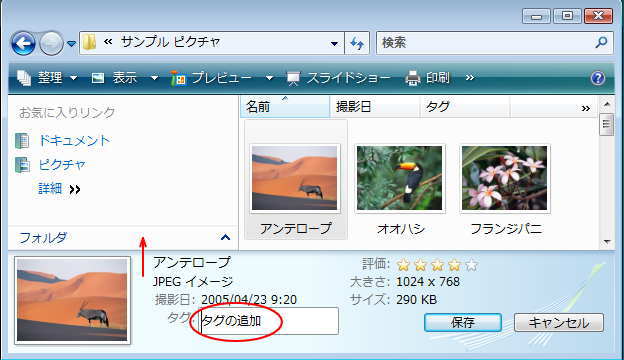Image resolution: width=624 pixels, height=360 pixels.
Task: Click the 印刷 print button
Action: click(427, 78)
